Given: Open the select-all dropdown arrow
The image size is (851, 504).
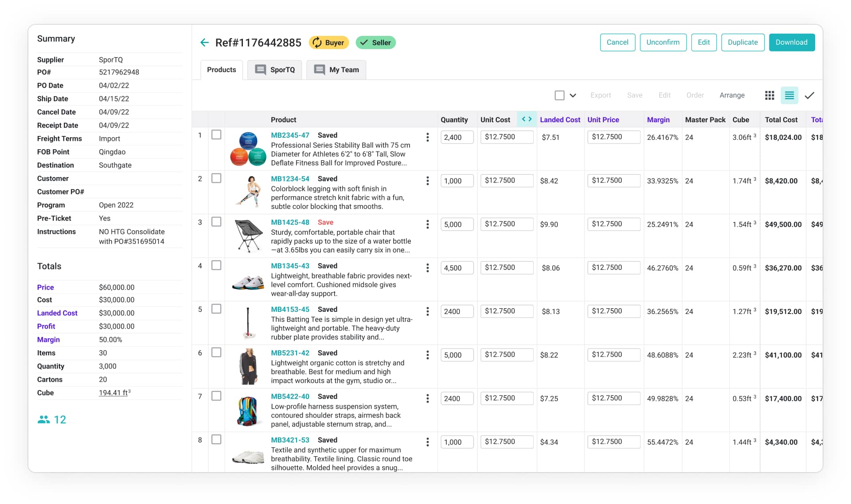Looking at the screenshot, I should click(x=573, y=95).
